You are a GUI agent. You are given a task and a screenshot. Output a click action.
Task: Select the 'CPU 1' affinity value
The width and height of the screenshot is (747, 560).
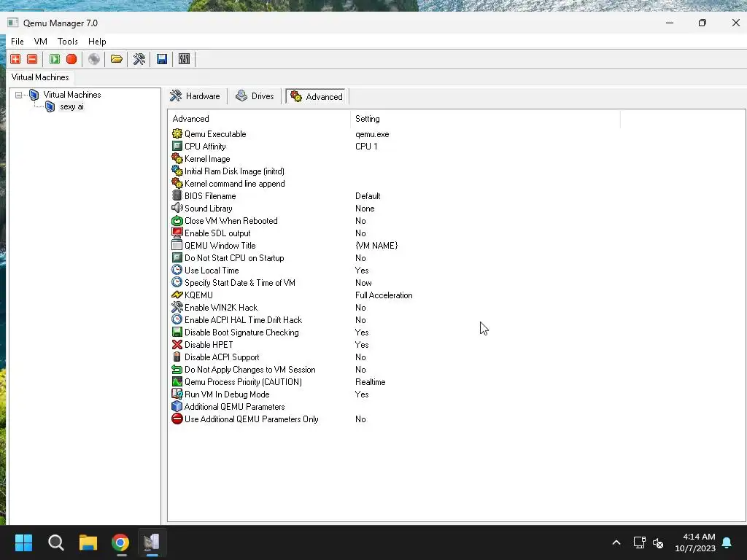(x=366, y=147)
